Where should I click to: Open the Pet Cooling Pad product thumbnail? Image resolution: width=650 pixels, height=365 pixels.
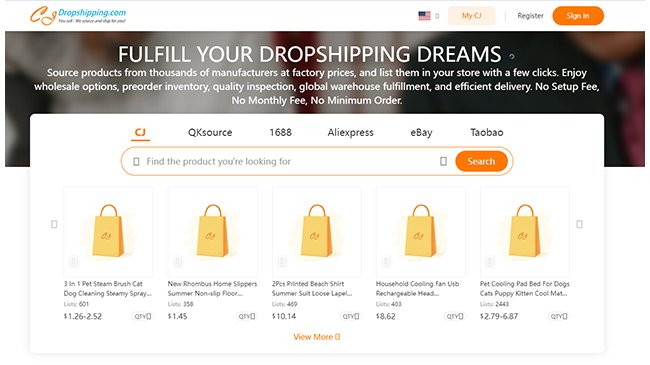pyautogui.click(x=525, y=231)
